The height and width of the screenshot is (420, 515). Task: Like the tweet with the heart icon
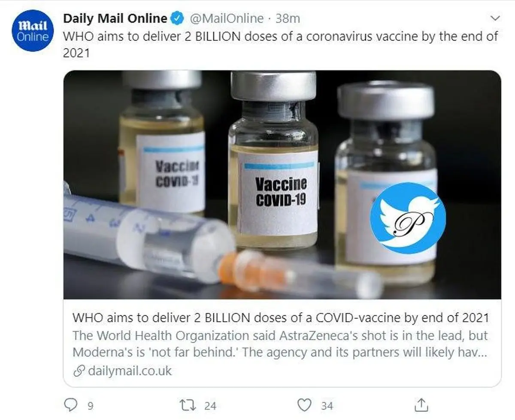click(304, 405)
